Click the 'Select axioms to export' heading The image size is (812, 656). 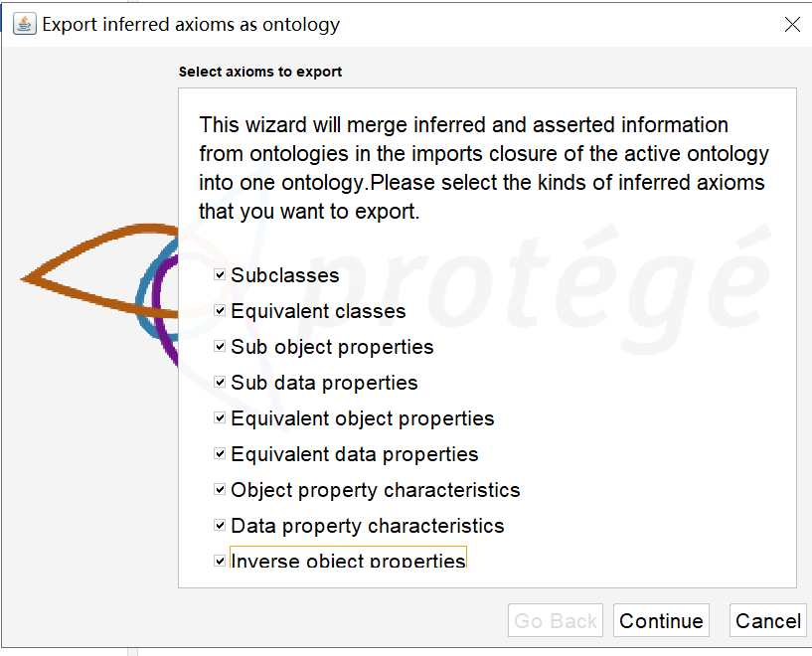tap(260, 72)
